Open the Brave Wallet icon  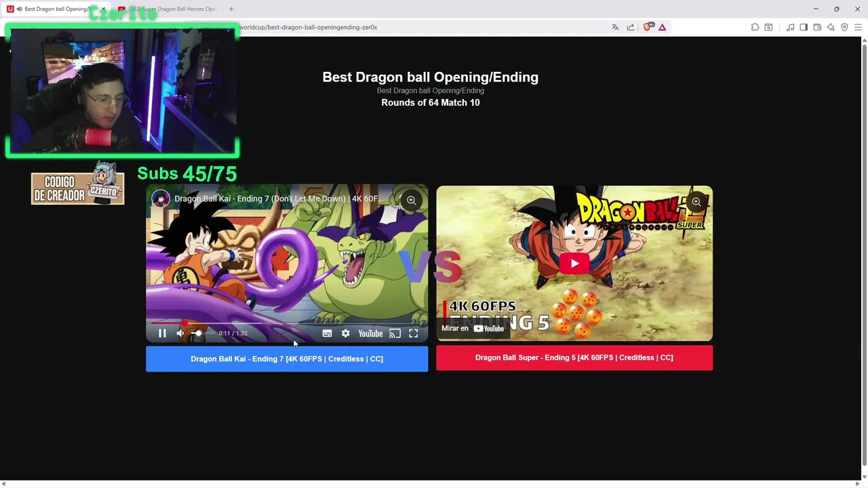[x=817, y=27]
